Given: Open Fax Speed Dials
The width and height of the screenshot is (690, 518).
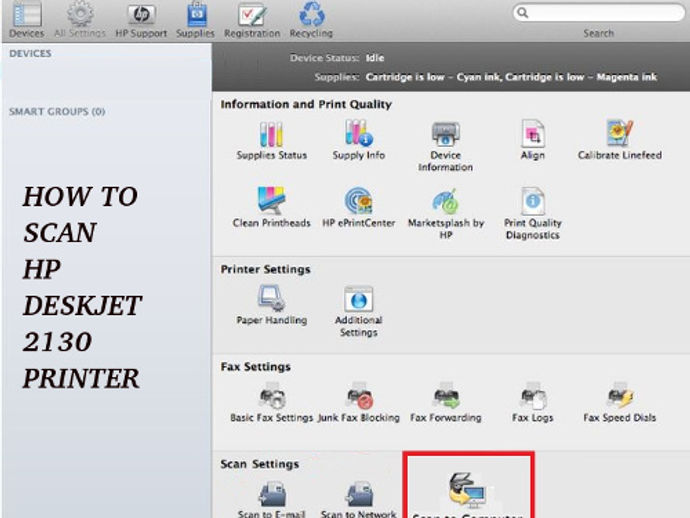Looking at the screenshot, I should 620,403.
